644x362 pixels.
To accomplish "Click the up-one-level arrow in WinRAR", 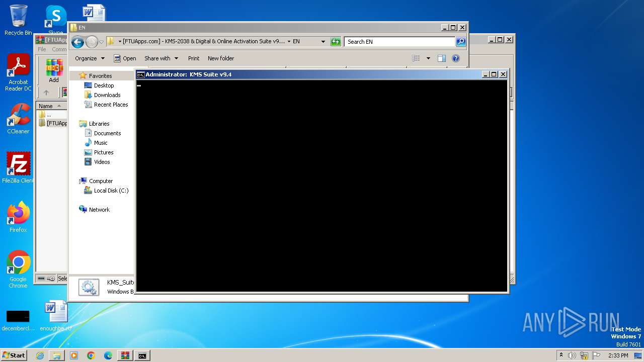I will 46,93.
